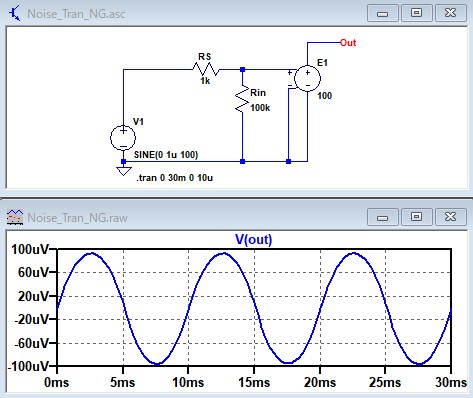Click the 100k value of Rin
The height and width of the screenshot is (398, 473).
point(260,108)
